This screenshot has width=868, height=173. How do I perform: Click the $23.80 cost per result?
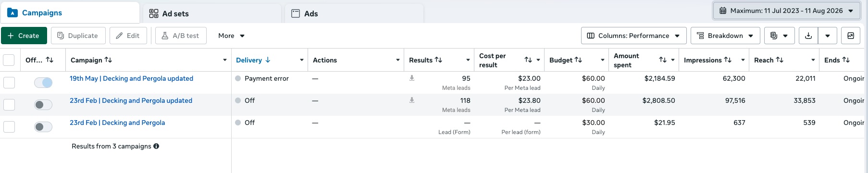(x=529, y=100)
